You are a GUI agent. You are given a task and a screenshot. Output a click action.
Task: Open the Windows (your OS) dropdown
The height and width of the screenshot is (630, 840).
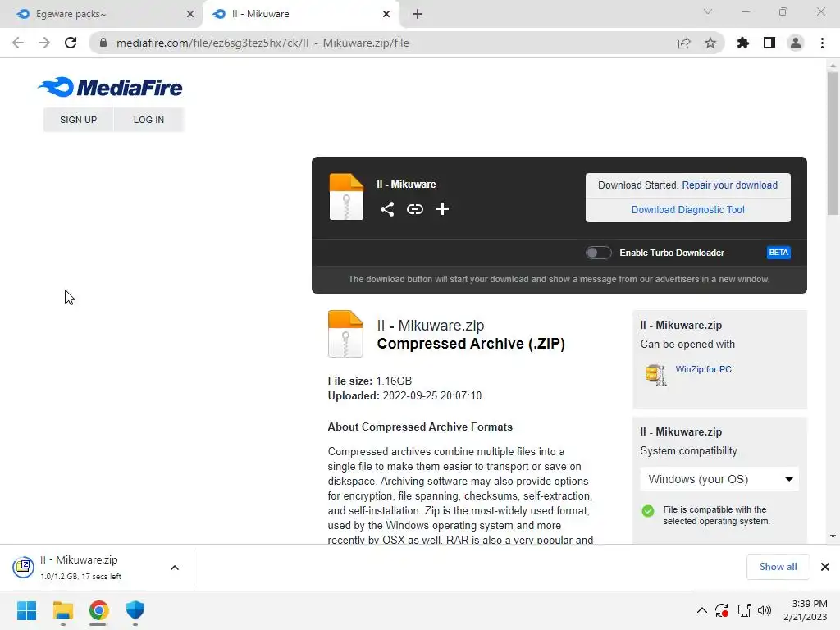(719, 479)
